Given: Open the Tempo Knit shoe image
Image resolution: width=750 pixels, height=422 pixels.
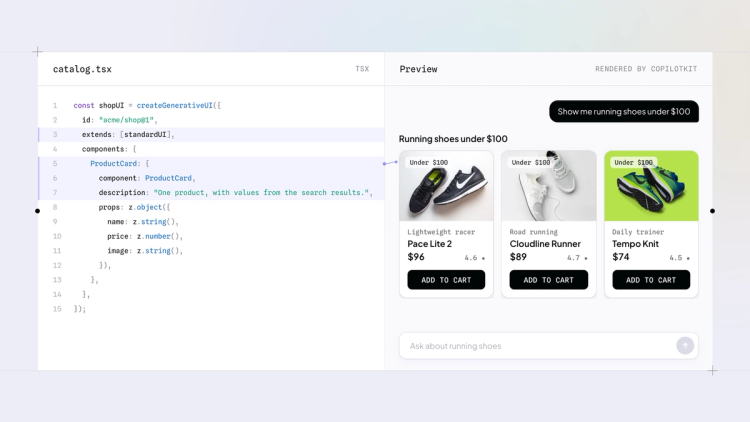Looking at the screenshot, I should [651, 186].
